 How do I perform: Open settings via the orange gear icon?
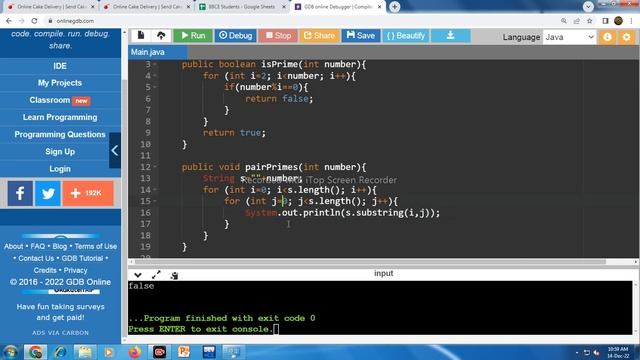626,37
